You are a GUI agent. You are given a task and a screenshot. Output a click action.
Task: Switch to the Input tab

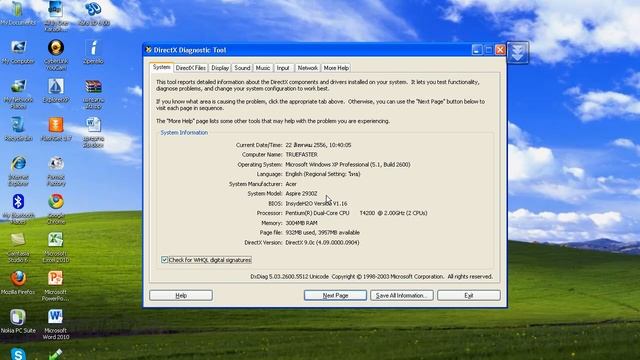[283, 68]
